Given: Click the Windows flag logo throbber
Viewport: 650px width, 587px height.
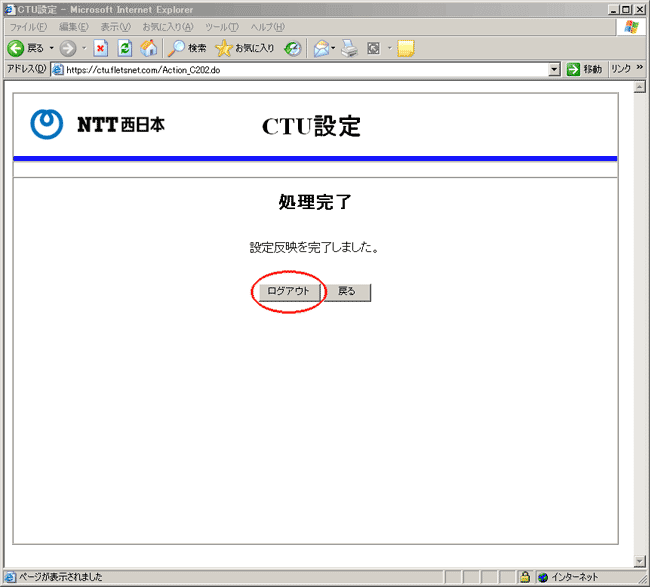Looking at the screenshot, I should click(x=631, y=27).
